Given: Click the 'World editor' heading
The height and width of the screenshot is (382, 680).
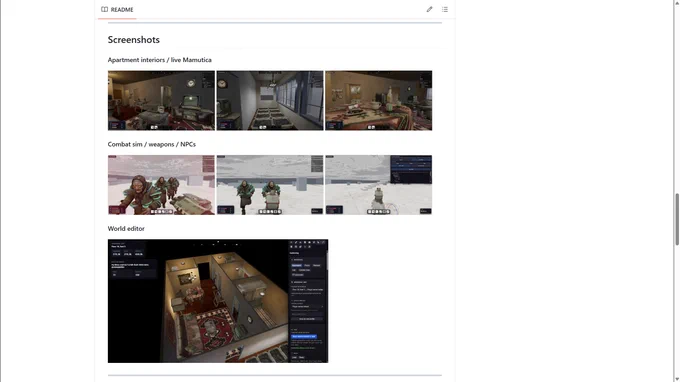Looking at the screenshot, I should [126, 229].
